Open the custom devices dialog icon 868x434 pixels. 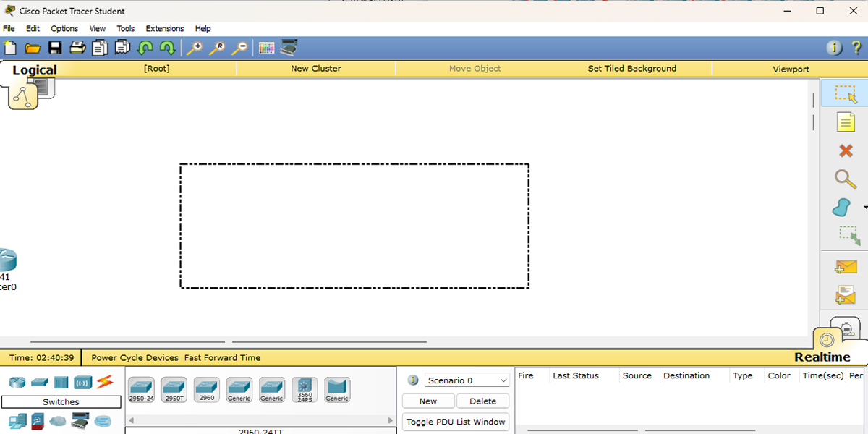(289, 48)
